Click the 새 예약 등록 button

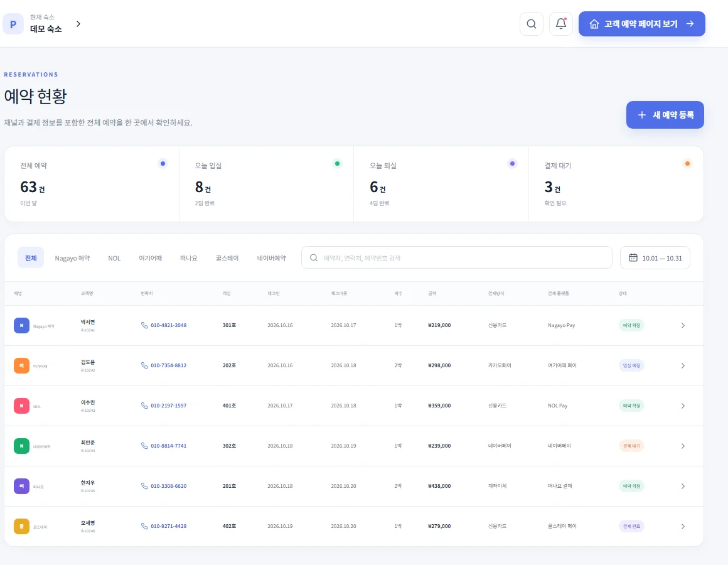click(x=665, y=115)
